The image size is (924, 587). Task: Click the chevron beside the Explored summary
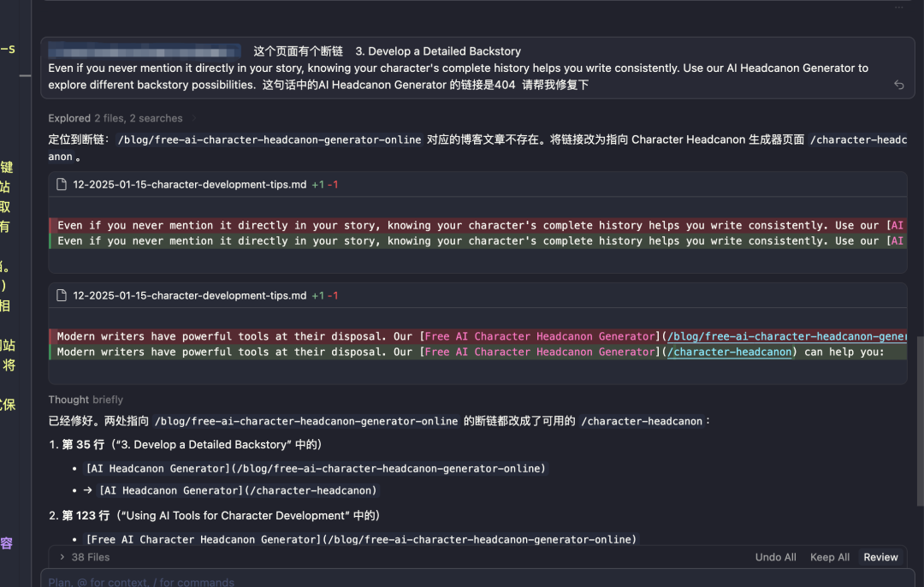coord(192,118)
